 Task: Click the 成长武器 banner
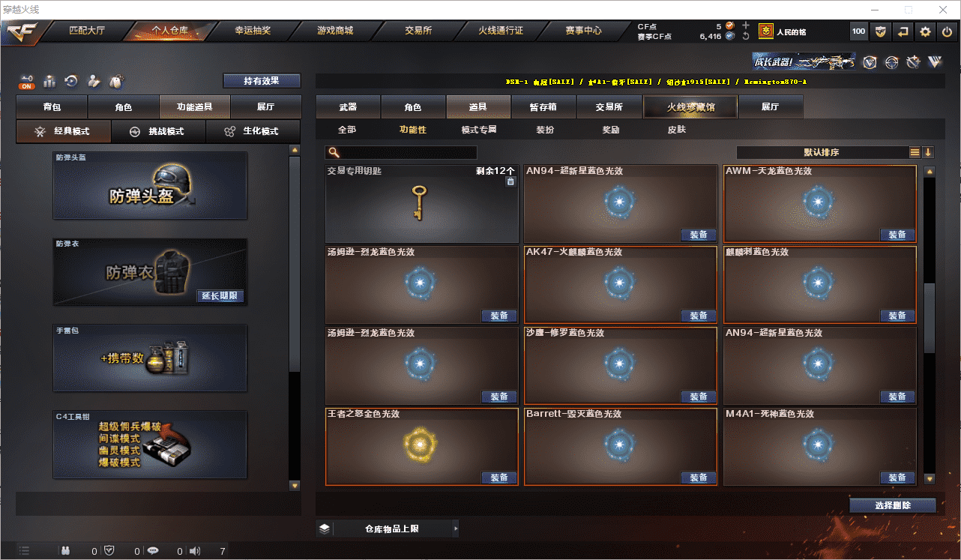pos(804,61)
